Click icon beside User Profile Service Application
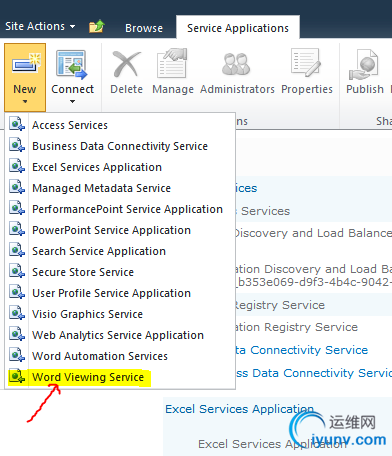The width and height of the screenshot is (392, 456). coord(17,292)
